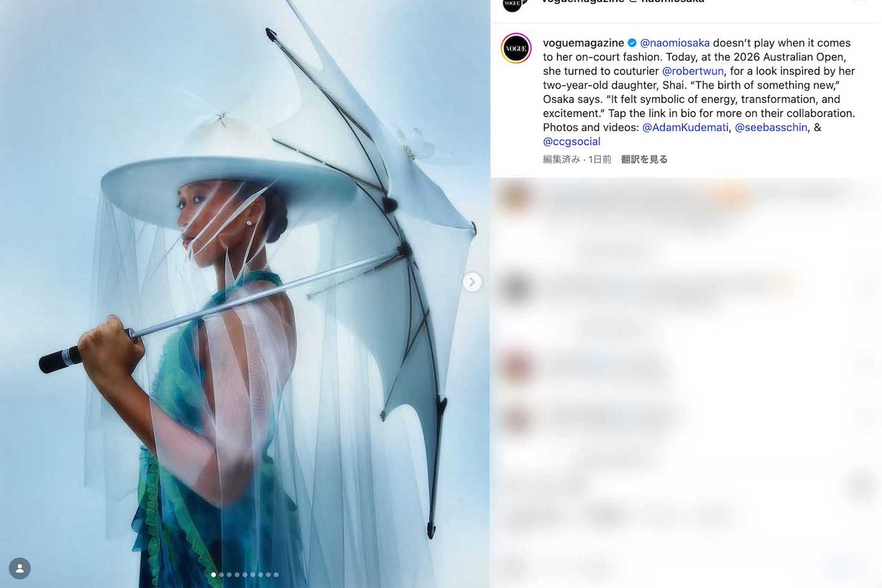This screenshot has width=882, height=588.
Task: Click 翻訳を見る to translate caption
Action: 644,159
